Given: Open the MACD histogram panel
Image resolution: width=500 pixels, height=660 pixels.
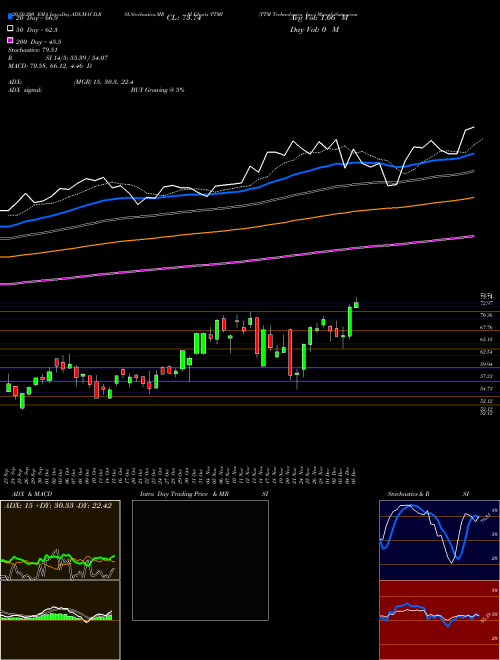Looking at the screenshot, I should pyautogui.click(x=60, y=620).
